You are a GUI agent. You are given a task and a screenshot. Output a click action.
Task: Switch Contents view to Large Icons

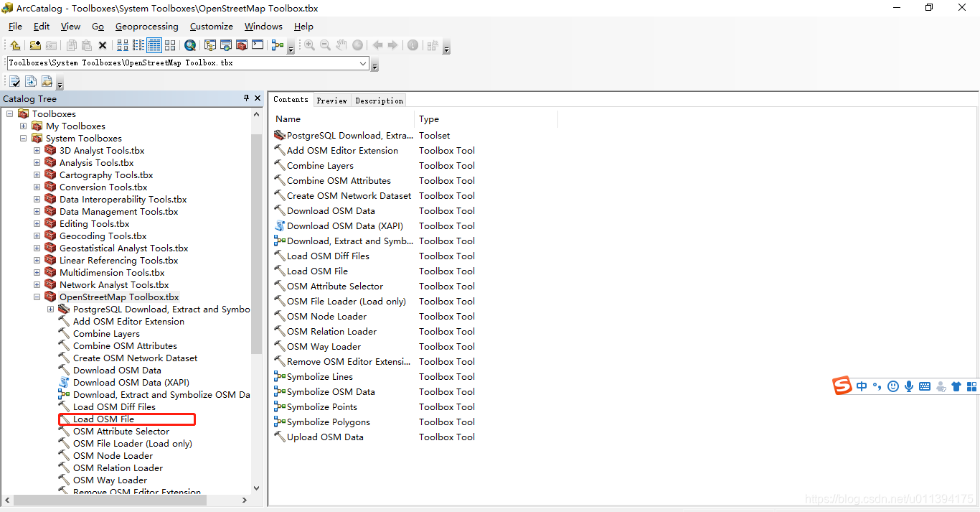123,45
